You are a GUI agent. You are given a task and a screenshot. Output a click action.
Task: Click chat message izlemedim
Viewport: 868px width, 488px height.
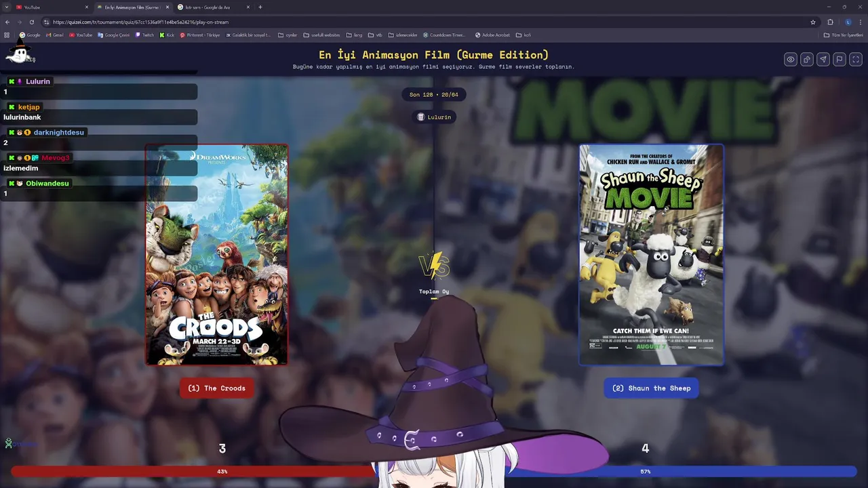click(21, 168)
